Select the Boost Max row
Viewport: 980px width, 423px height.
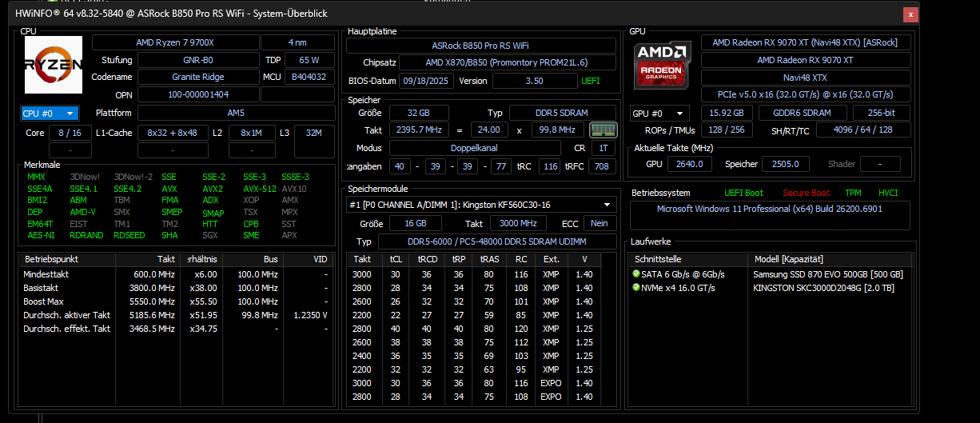click(x=176, y=301)
